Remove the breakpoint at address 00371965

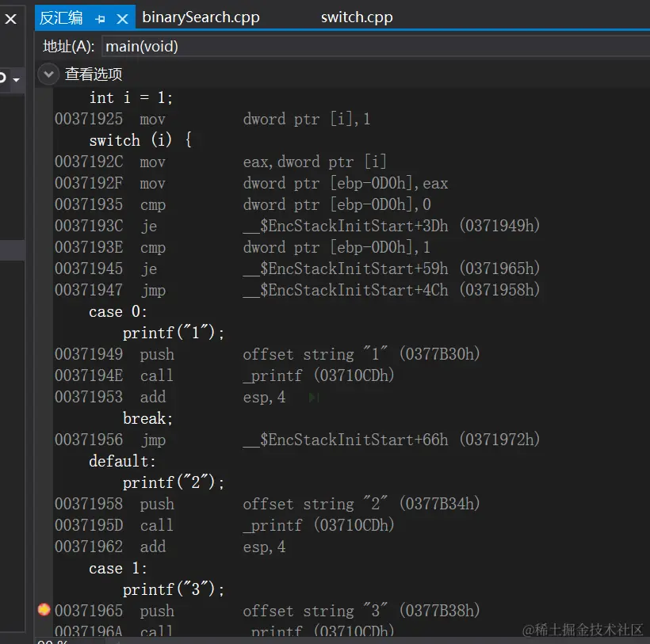coord(44,610)
